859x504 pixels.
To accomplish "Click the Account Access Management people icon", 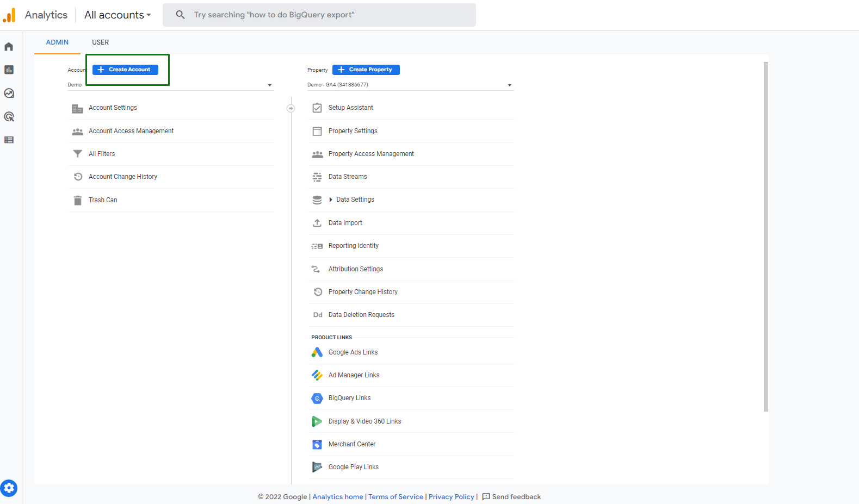I will pyautogui.click(x=77, y=132).
